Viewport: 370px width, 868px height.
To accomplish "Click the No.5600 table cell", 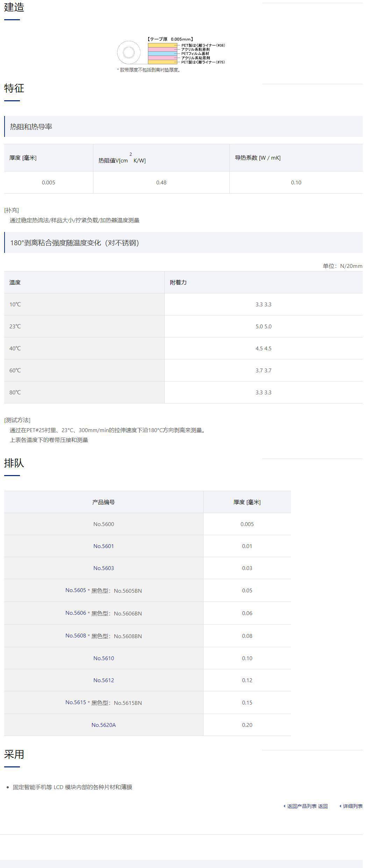I will pyautogui.click(x=104, y=524).
